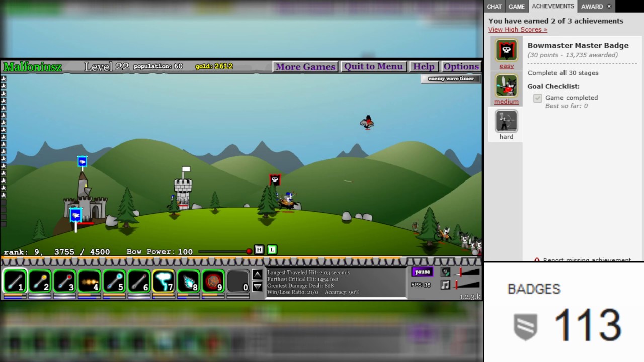Click the population: 60 counter
Image resolution: width=644 pixels, height=362 pixels.
tap(158, 66)
